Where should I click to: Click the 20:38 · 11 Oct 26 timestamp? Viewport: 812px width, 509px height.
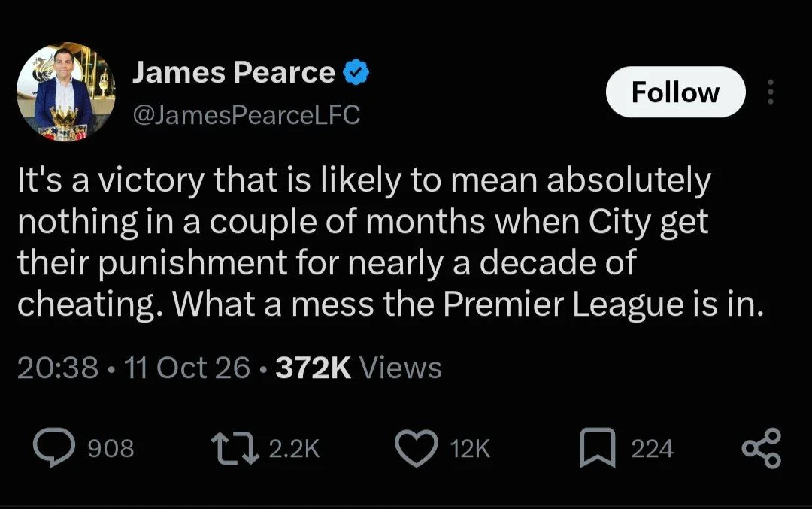pos(134,368)
